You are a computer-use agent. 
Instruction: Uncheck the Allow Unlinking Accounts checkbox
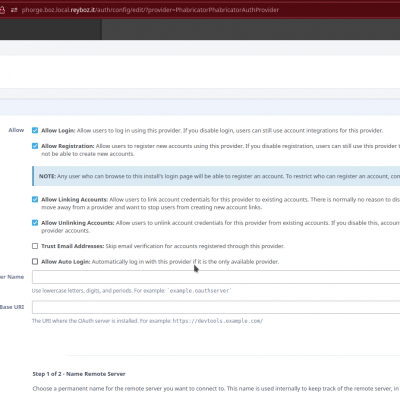(35, 223)
